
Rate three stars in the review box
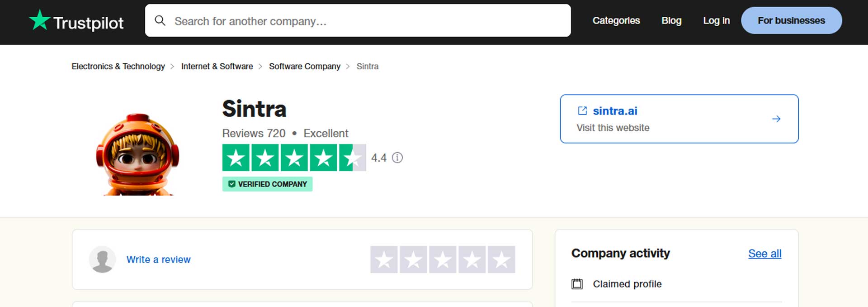pyautogui.click(x=443, y=259)
